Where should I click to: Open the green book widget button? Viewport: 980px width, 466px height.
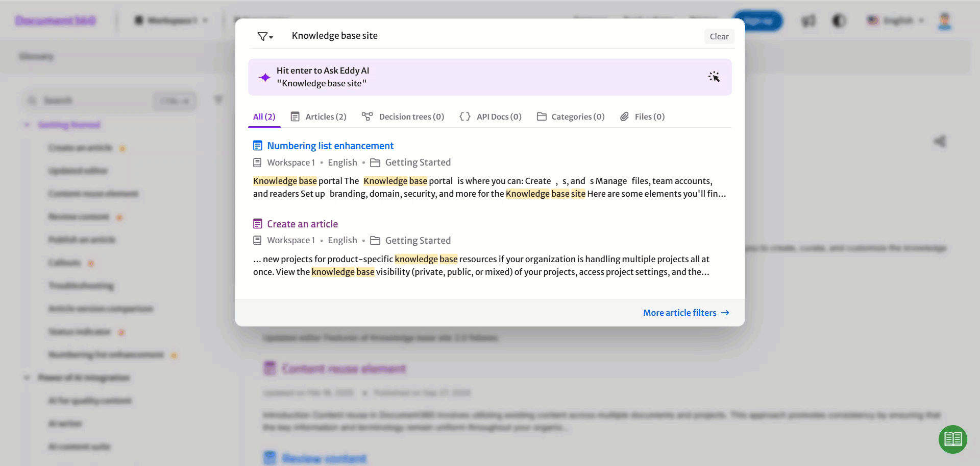point(952,439)
